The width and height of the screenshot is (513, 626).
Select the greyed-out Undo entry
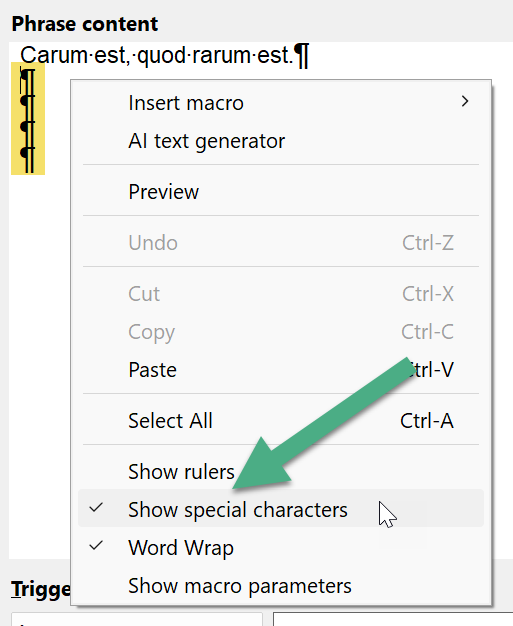click(x=281, y=243)
